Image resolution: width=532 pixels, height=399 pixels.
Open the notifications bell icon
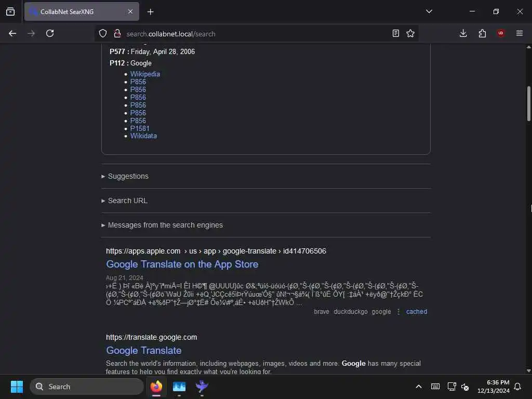coord(518,387)
